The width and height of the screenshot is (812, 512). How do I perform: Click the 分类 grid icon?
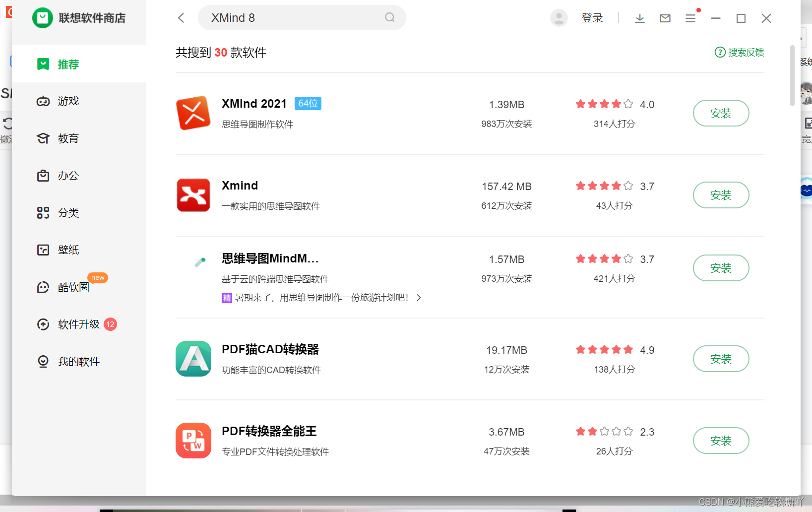point(43,213)
